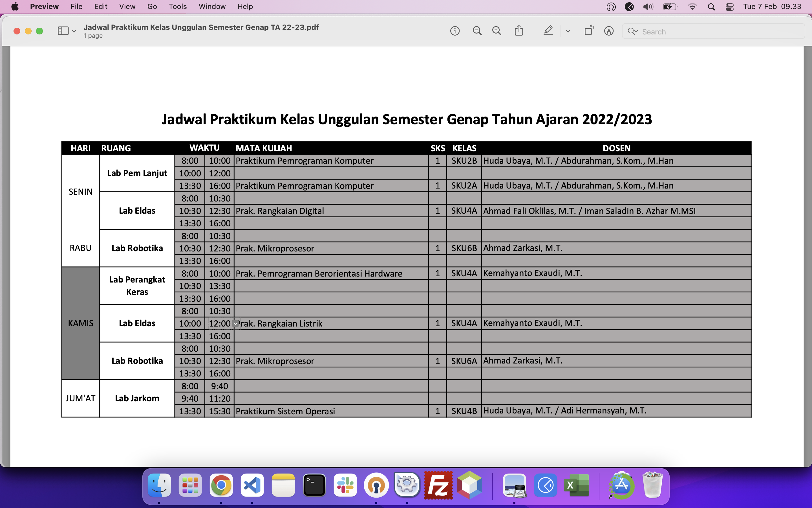This screenshot has width=812, height=508.
Task: Open the document Inspector info icon
Action: (455, 31)
